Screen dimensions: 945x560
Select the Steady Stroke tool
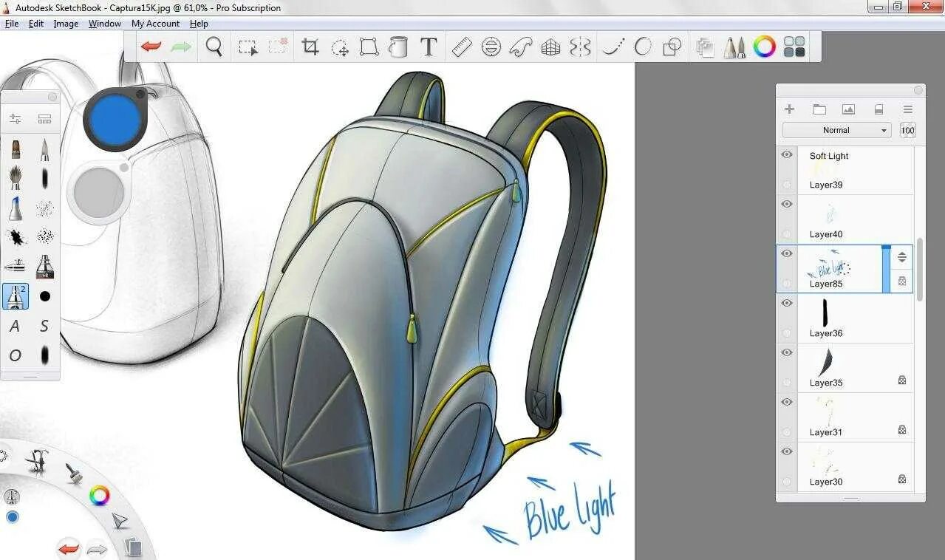[613, 47]
